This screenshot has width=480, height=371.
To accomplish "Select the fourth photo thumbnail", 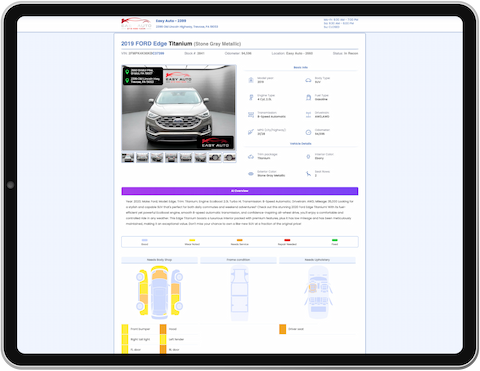I will (x=171, y=157).
